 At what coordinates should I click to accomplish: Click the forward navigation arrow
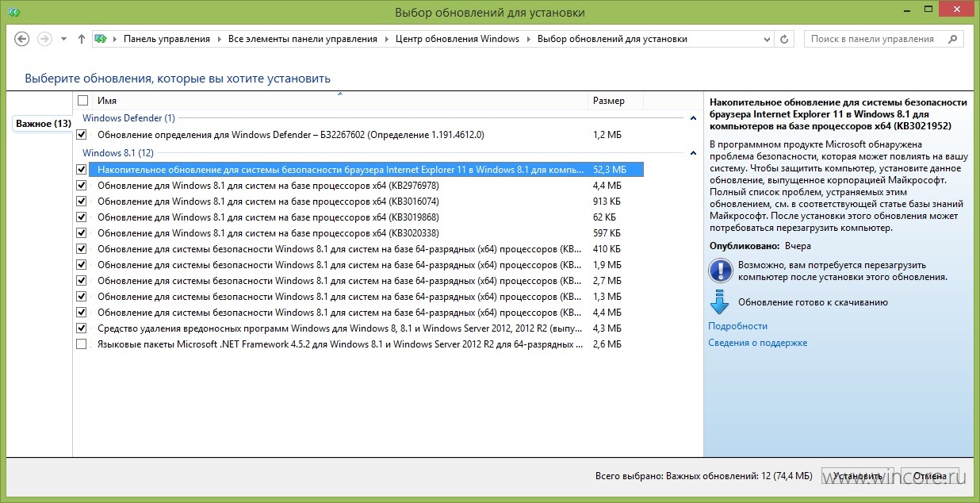pos(45,39)
